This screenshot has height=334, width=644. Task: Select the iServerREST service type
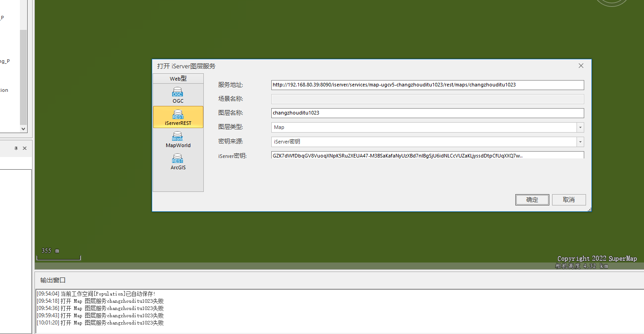178,117
